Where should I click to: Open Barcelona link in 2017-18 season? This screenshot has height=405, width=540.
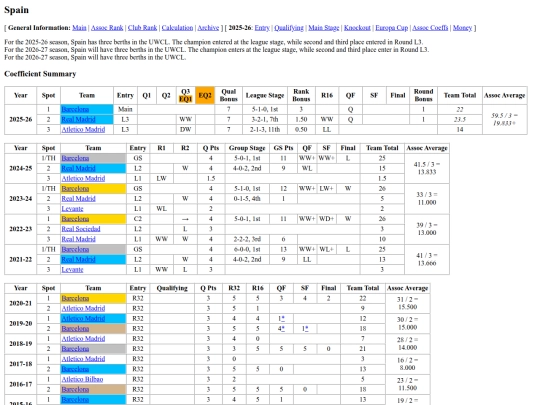[75, 369]
